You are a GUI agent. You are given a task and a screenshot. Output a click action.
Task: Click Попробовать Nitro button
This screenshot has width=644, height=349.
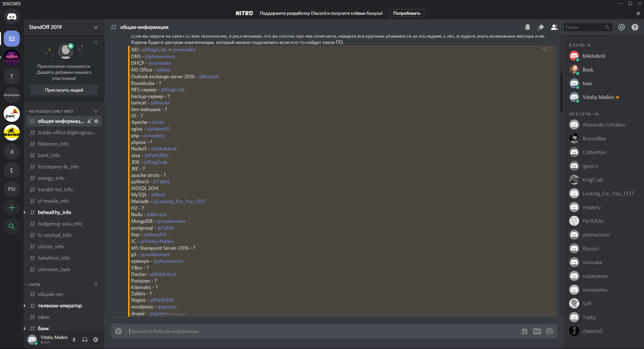pyautogui.click(x=407, y=13)
